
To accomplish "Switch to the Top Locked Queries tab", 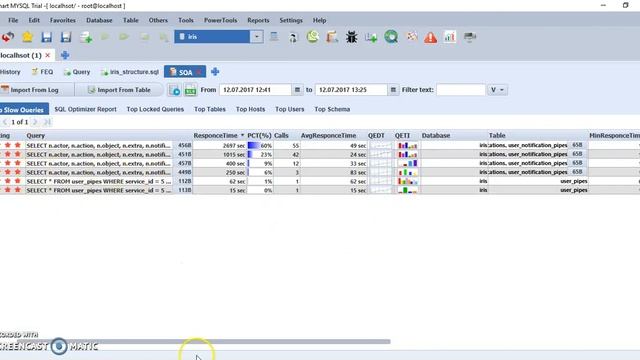I will pos(155,109).
